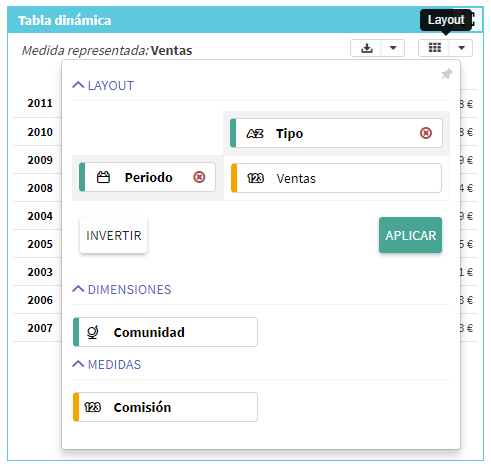Image resolution: width=491 pixels, height=466 pixels.
Task: Click the AZ text icon on Tipo
Action: [x=255, y=133]
